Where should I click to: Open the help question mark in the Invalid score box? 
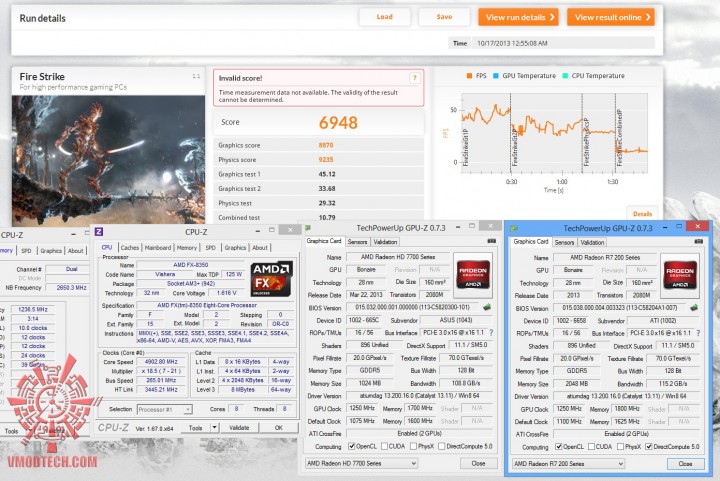click(415, 78)
